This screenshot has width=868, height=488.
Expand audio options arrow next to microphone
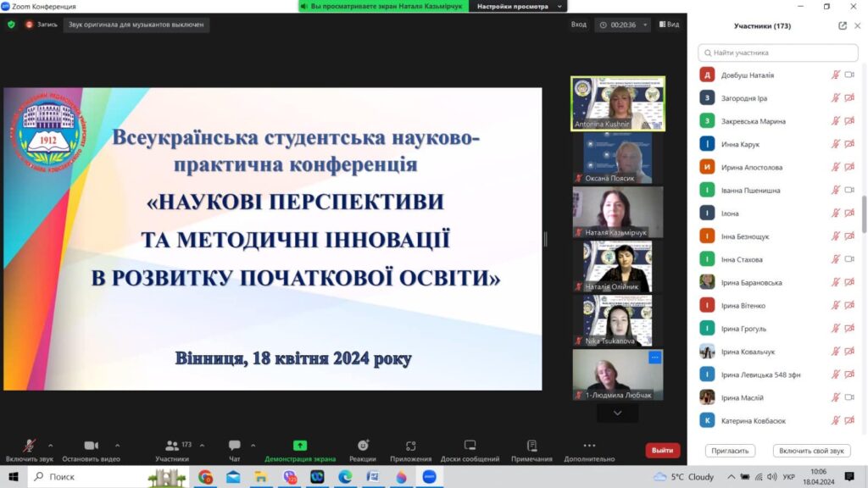point(51,445)
